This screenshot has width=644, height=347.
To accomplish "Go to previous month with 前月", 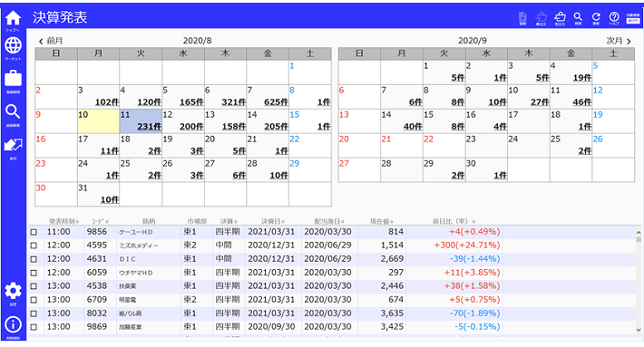I will pos(51,41).
